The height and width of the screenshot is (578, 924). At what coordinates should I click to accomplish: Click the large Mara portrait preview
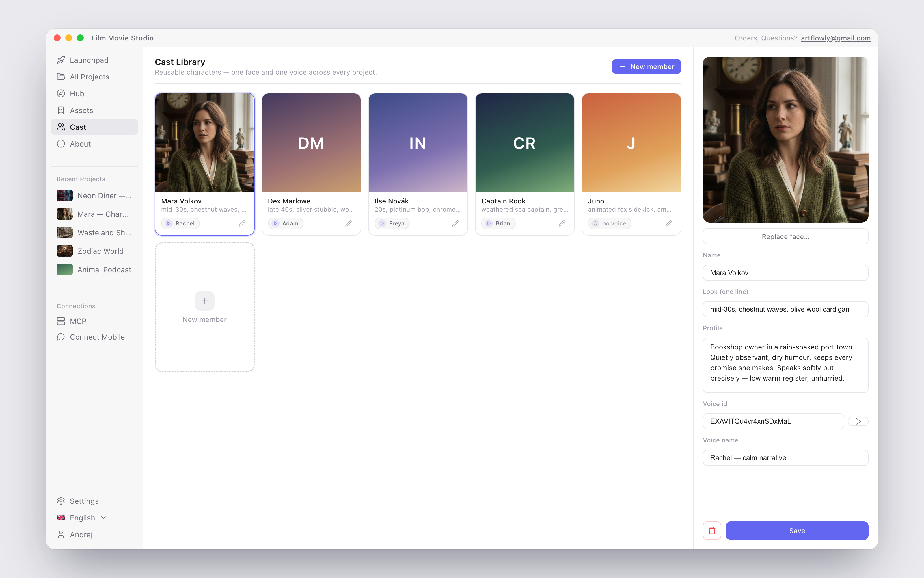click(x=785, y=140)
